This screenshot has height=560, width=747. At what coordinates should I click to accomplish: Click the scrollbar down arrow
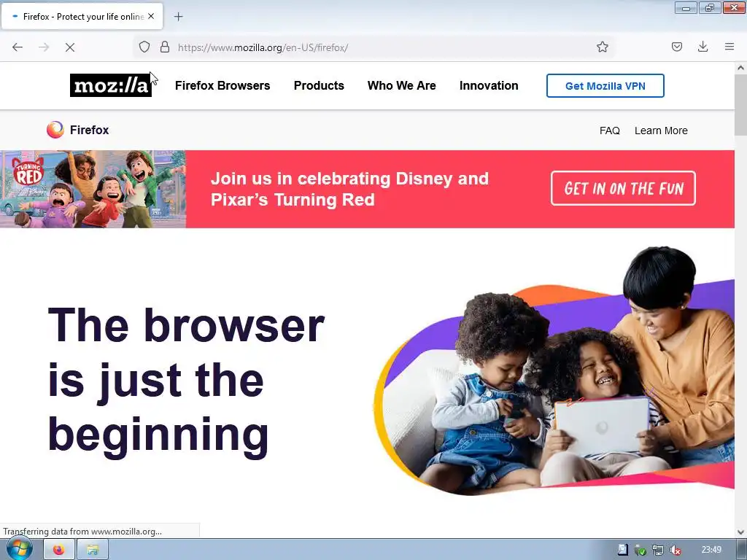point(741,532)
